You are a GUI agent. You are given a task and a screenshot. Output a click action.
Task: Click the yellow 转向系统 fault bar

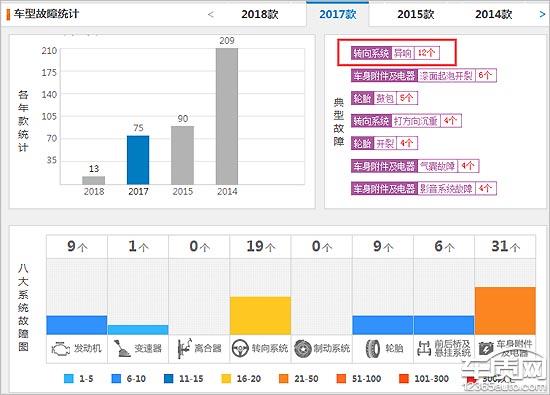(x=260, y=316)
